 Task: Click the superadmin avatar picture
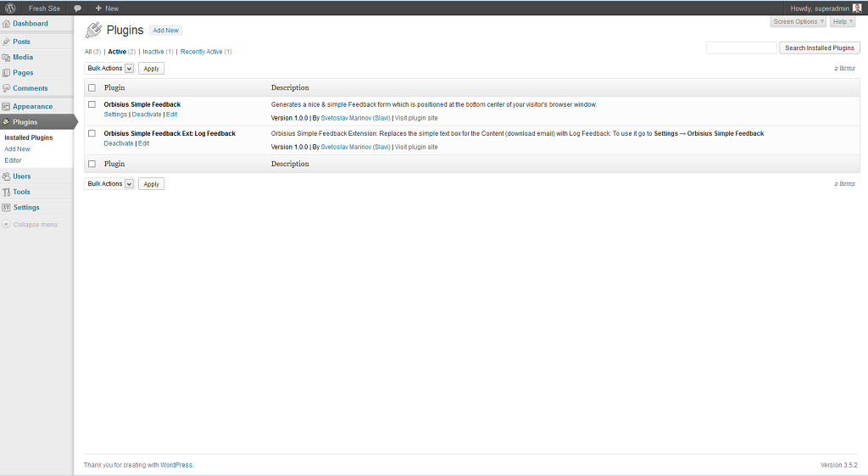tap(857, 8)
